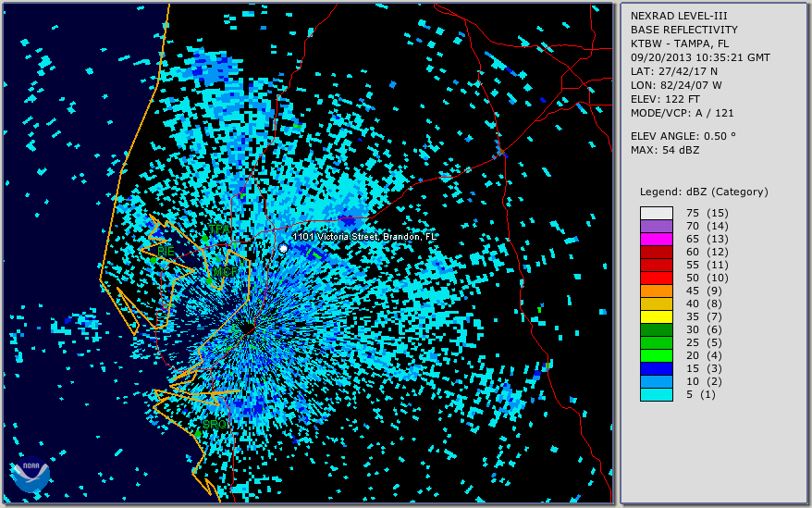
Task: Pick the bright green 20 dBZ swatch
Action: tap(656, 355)
